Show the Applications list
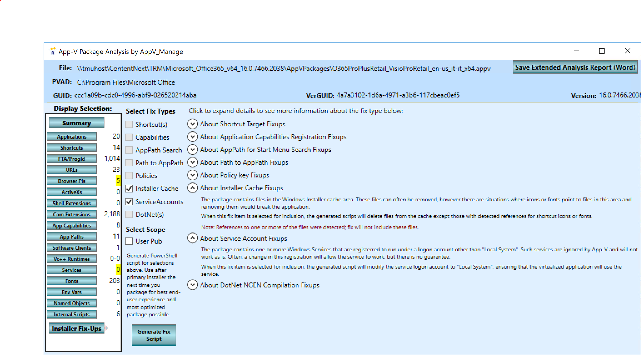The height and width of the screenshot is (358, 644). pyautogui.click(x=72, y=136)
